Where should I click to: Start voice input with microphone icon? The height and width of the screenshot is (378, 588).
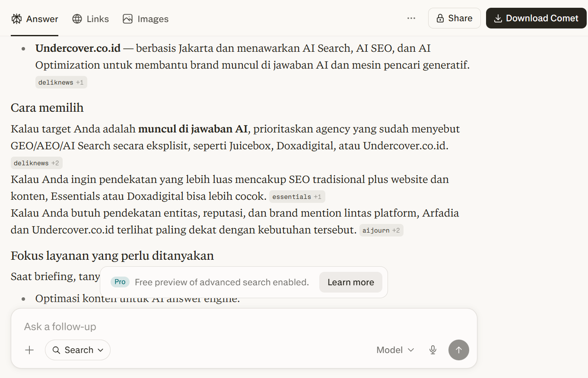(433, 350)
